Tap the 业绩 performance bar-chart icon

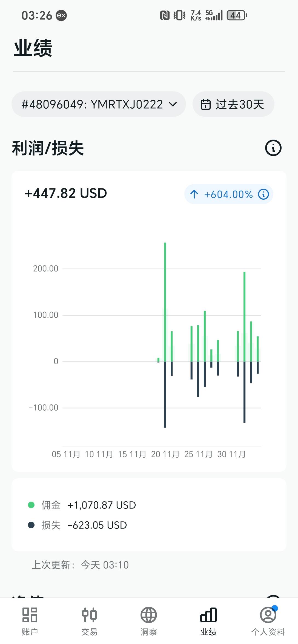click(208, 615)
